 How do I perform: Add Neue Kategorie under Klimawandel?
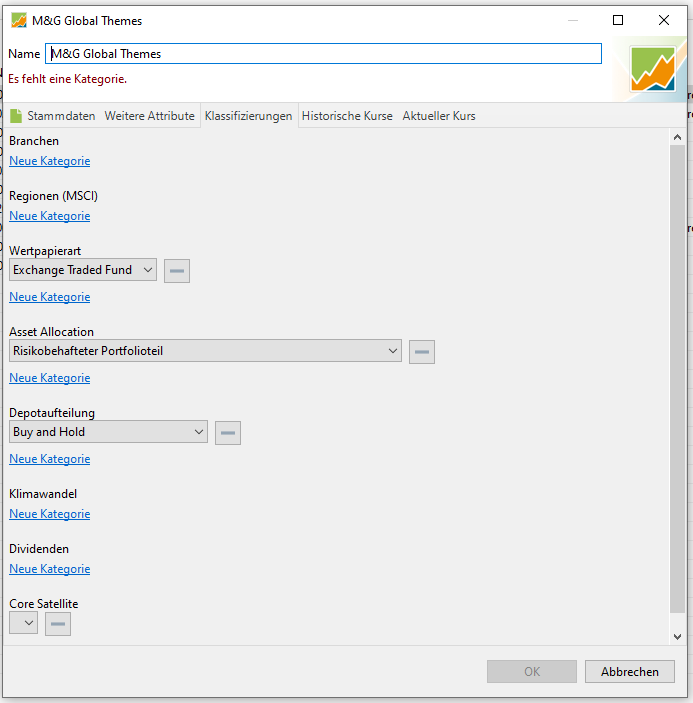[50, 514]
